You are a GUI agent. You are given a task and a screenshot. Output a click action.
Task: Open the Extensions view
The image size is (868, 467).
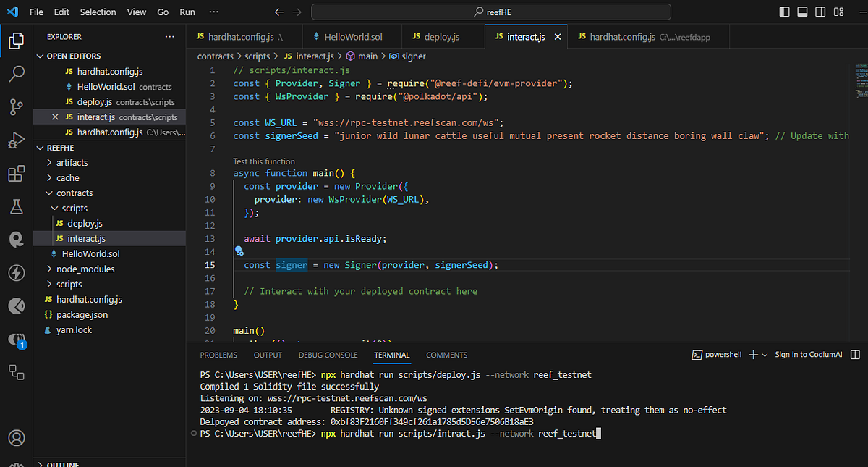[16, 174]
